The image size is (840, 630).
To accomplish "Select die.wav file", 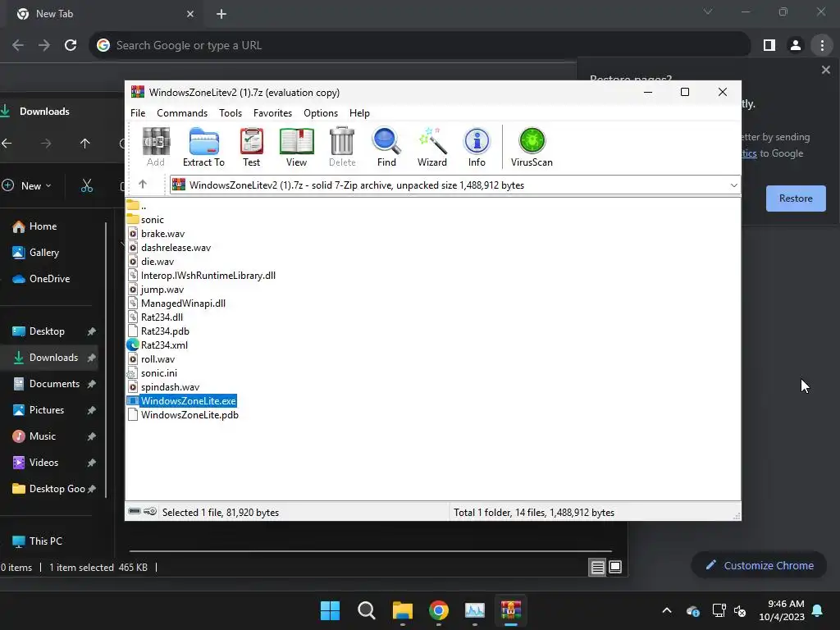I will click(157, 262).
